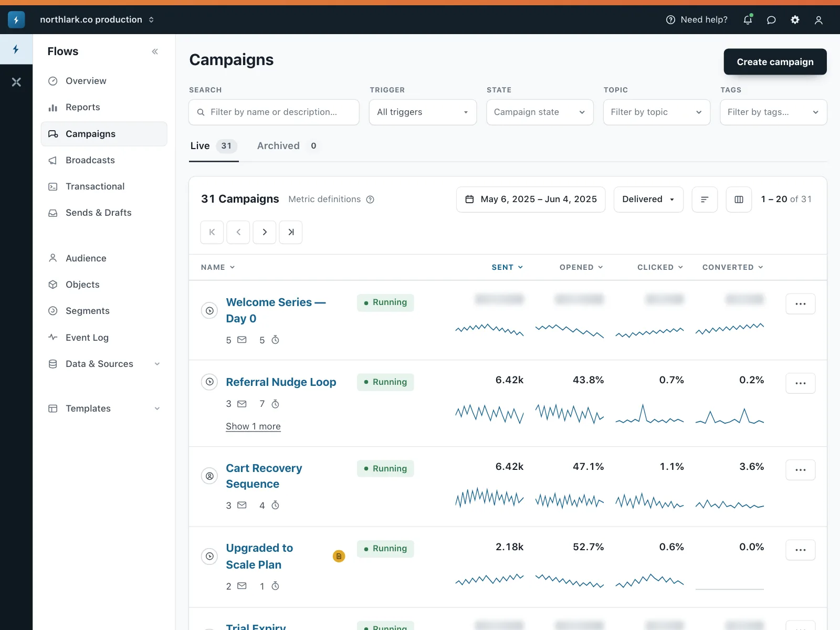The width and height of the screenshot is (840, 630).
Task: Open the Cart Recovery Sequence campaign
Action: coord(264,476)
